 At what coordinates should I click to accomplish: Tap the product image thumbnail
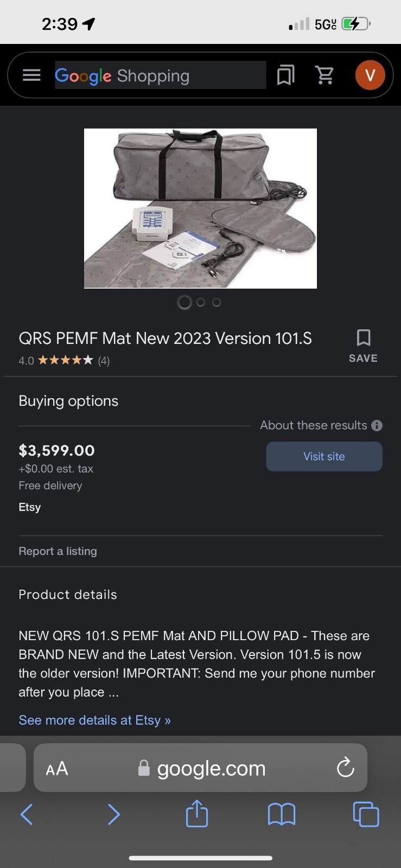(200, 208)
